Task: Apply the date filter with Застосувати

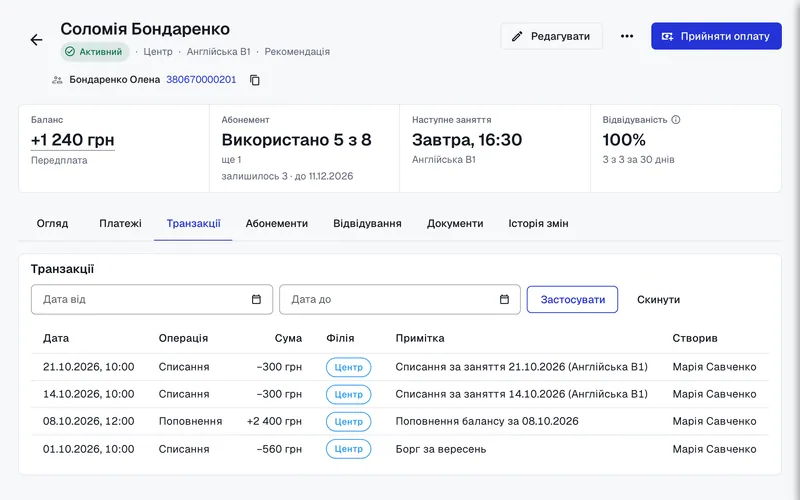Action: (x=572, y=299)
